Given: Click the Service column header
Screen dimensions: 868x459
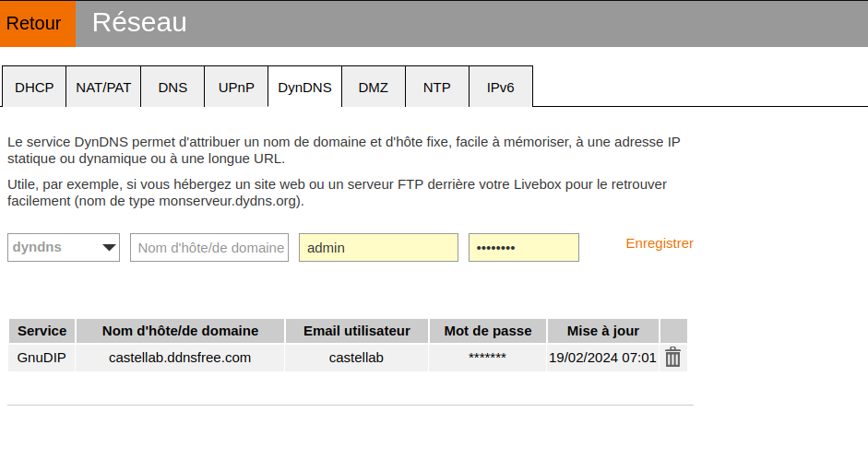Looking at the screenshot, I should (42, 331).
